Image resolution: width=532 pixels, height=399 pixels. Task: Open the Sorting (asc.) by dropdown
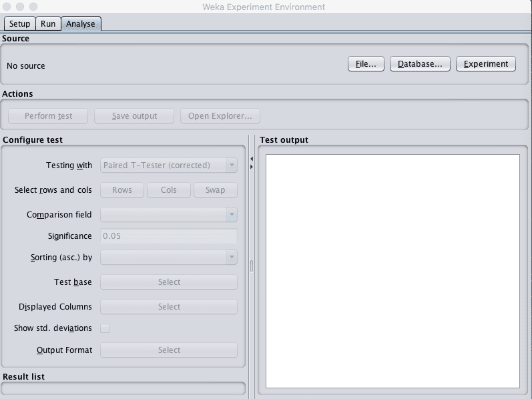click(169, 258)
